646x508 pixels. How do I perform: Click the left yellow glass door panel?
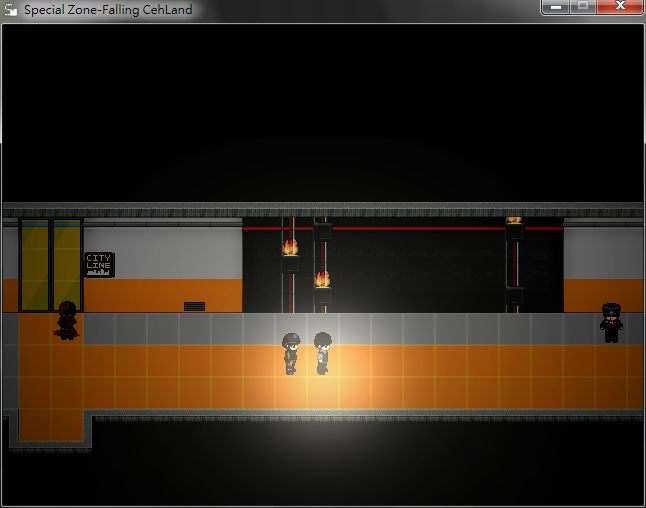(x=35, y=265)
